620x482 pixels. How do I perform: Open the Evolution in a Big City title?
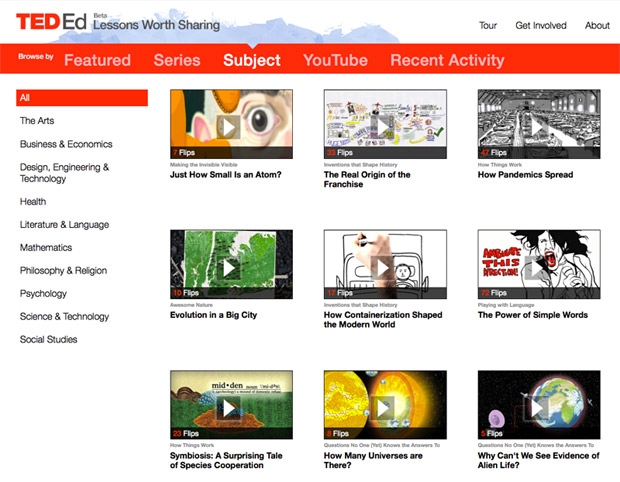(x=214, y=315)
